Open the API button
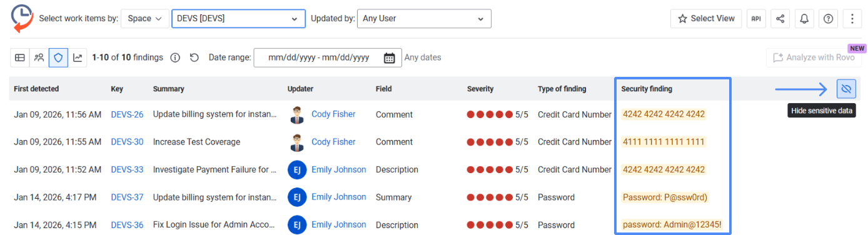 point(756,19)
